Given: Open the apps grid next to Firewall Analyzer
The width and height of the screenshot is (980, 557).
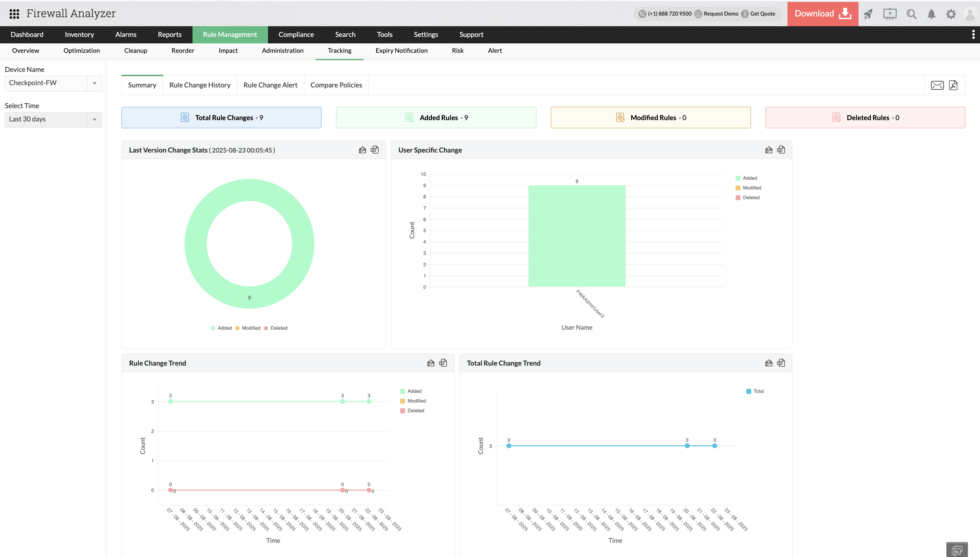Looking at the screenshot, I should pos(14,13).
